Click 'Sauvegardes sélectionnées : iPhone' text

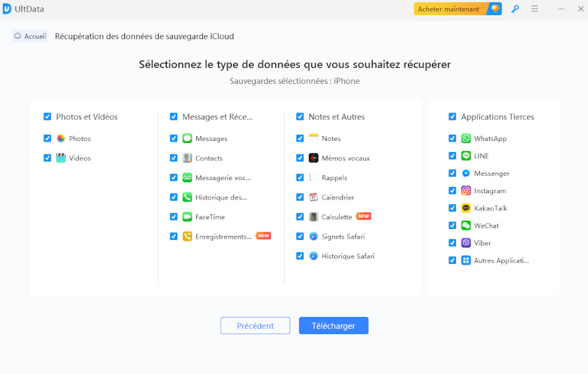click(294, 81)
